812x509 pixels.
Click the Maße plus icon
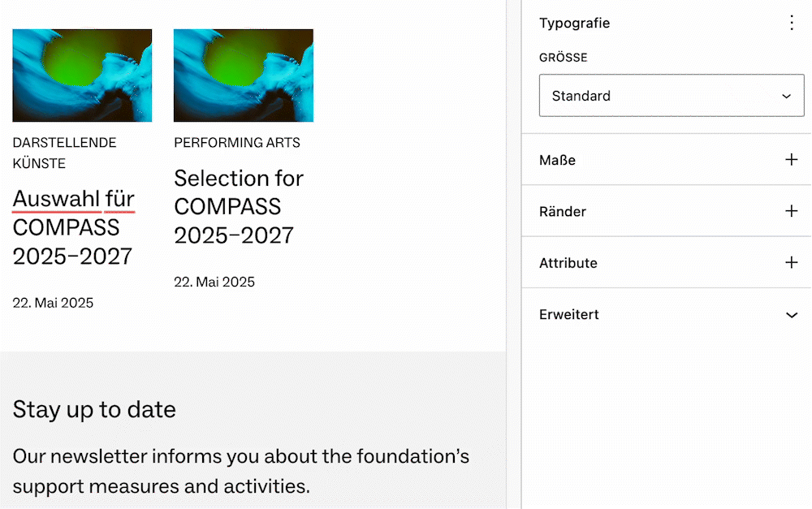click(x=792, y=160)
